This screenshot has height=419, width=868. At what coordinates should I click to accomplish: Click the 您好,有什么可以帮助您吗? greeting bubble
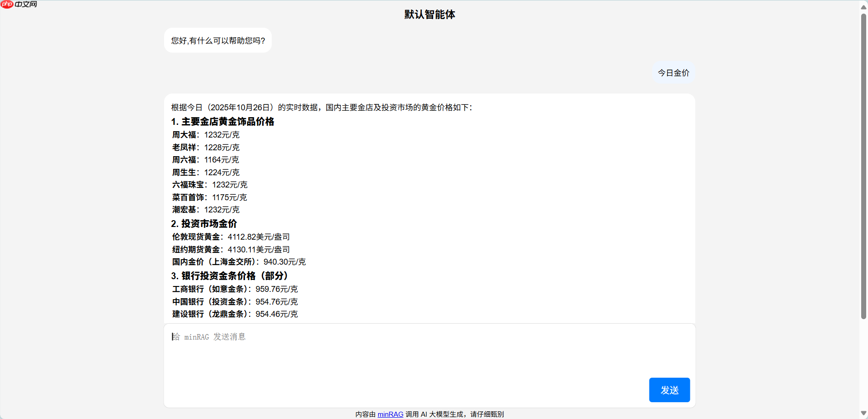[218, 40]
